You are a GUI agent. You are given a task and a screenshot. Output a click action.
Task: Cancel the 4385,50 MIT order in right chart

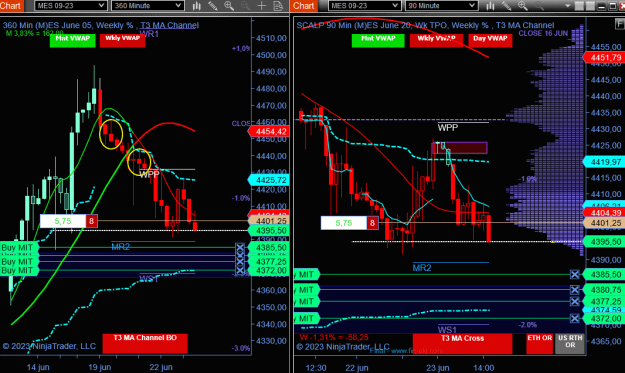click(574, 274)
